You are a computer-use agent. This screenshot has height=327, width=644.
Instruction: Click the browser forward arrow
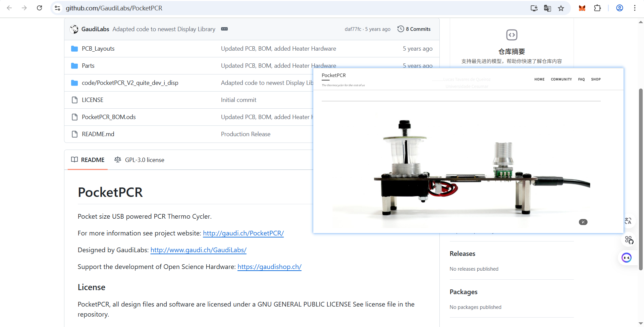[x=24, y=8]
